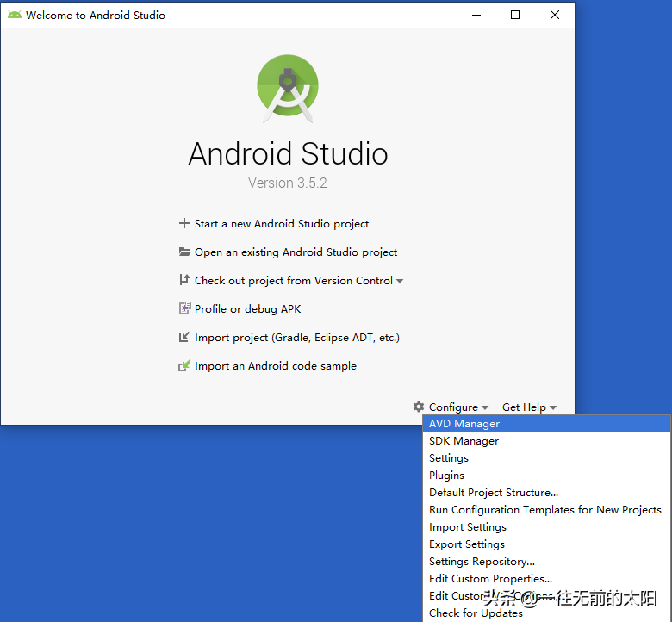
Task: Select Check for Updates
Action: tap(546, 613)
